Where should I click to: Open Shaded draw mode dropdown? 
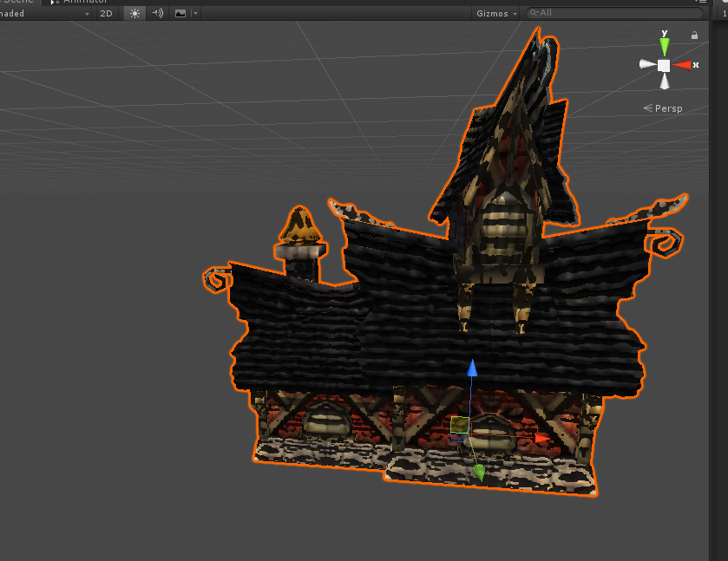point(44,14)
